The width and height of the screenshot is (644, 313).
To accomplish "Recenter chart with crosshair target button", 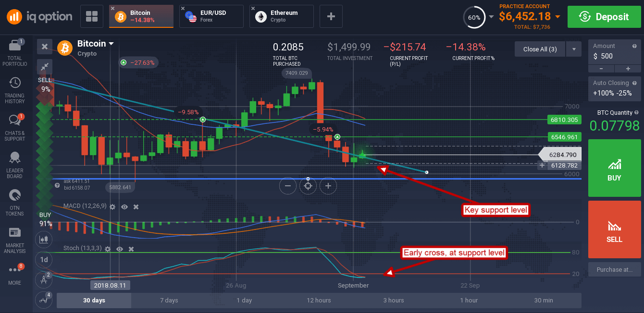I will (x=308, y=185).
